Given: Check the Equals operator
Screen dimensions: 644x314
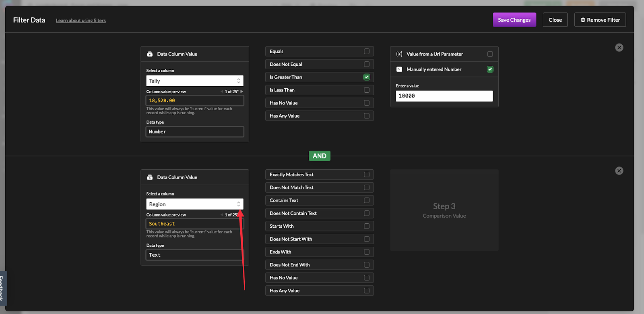Looking at the screenshot, I should click(367, 51).
